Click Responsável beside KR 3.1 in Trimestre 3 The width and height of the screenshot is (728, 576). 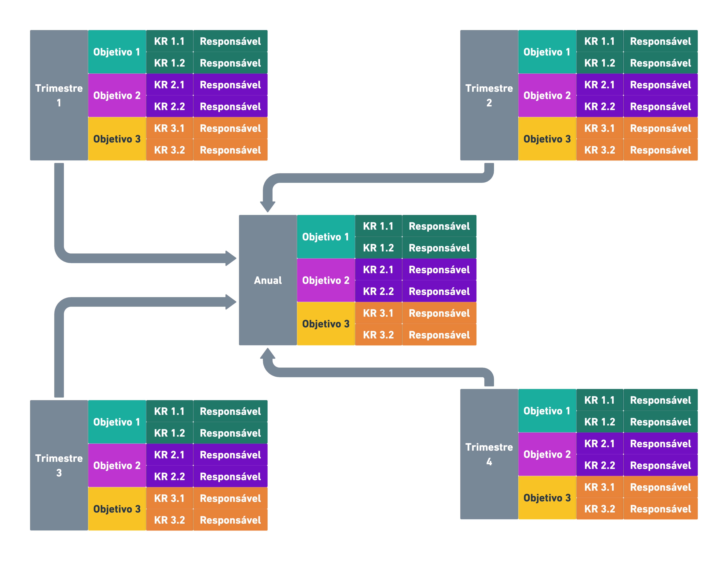(230, 498)
